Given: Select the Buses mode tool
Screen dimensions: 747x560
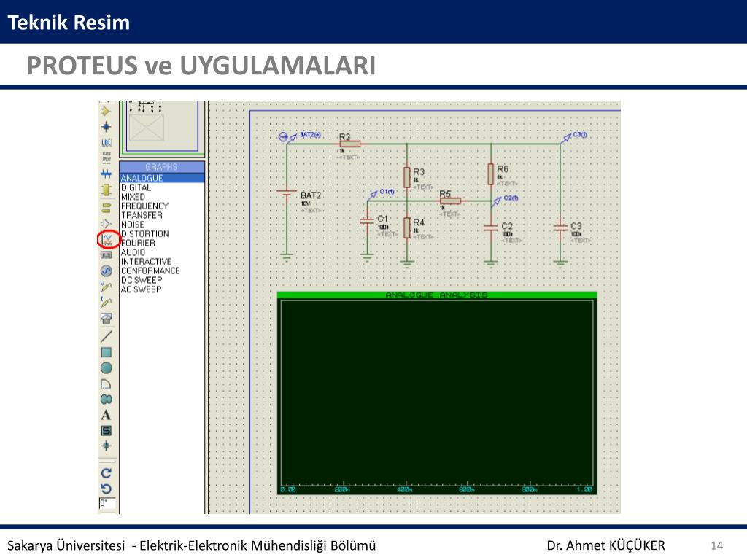Looking at the screenshot, I should click(106, 174).
